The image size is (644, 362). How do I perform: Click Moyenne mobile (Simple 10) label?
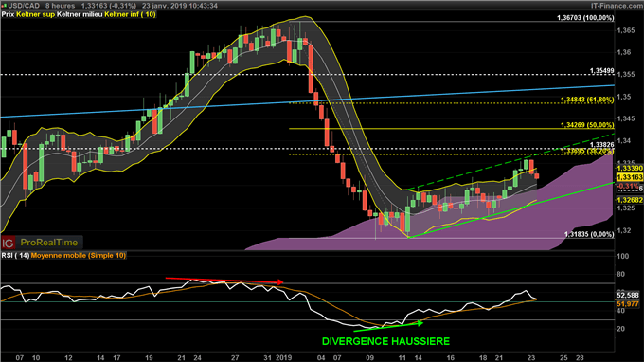click(x=79, y=256)
